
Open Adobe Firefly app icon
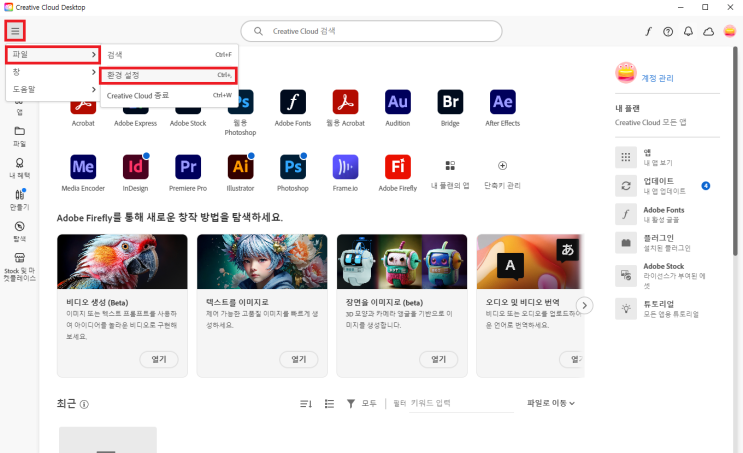[x=398, y=167]
